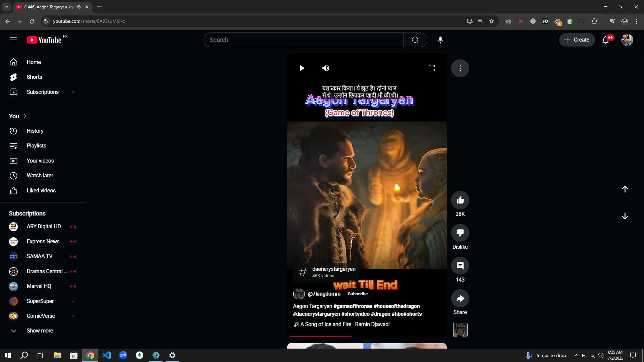This screenshot has height=362, width=644.
Task: Open the tab search dropdown arrow
Action: [7, 7]
